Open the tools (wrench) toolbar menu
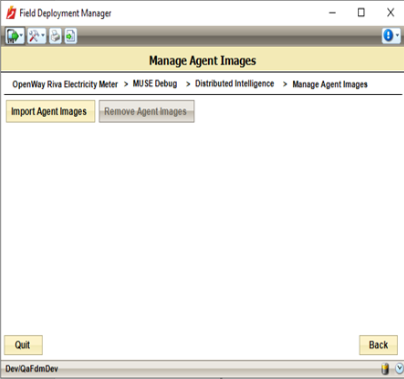The image size is (404, 379). click(36, 36)
